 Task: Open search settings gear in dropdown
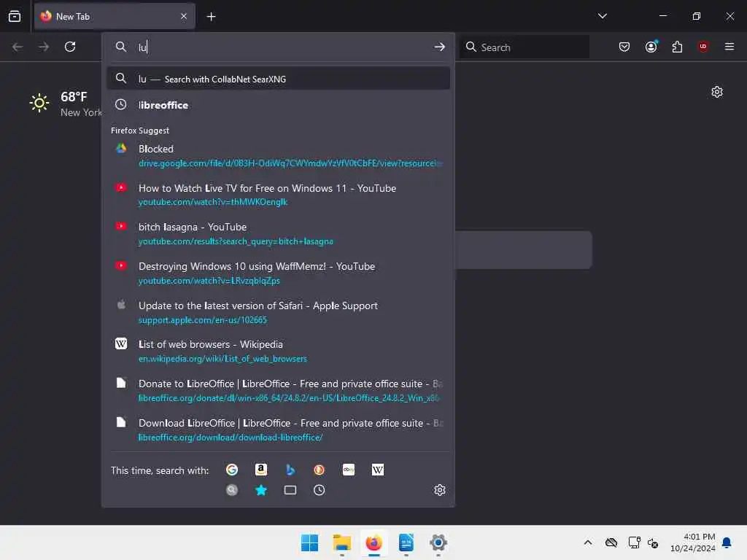click(x=439, y=490)
